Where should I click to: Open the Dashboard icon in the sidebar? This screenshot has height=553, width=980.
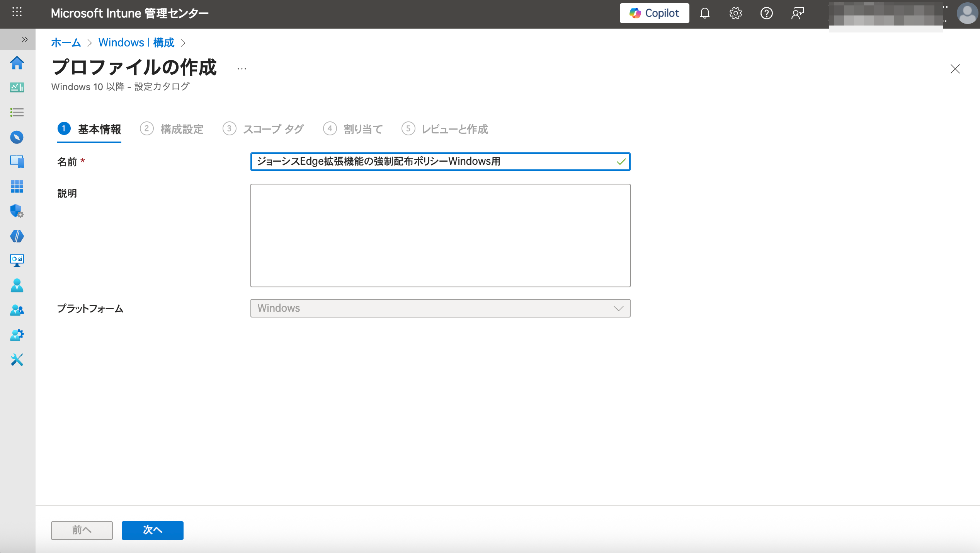17,88
